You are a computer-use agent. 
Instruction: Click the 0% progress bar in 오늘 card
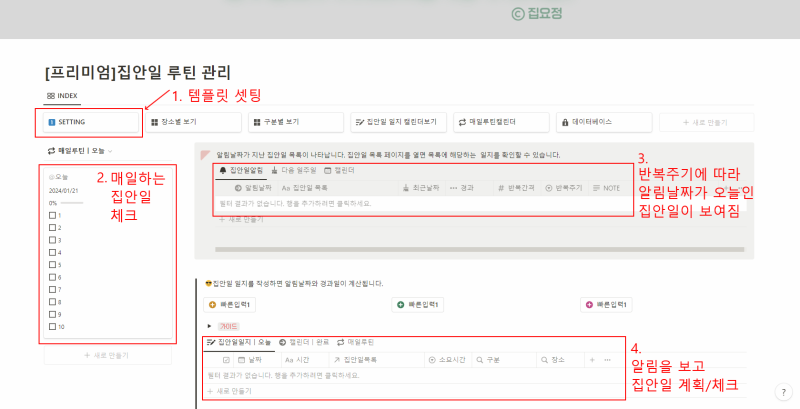pyautogui.click(x=71, y=203)
